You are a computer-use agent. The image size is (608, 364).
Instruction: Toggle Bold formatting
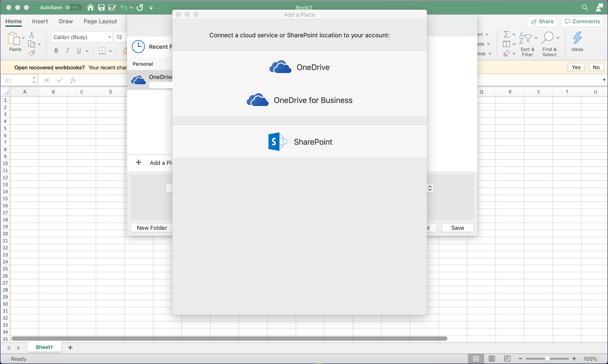click(x=56, y=51)
